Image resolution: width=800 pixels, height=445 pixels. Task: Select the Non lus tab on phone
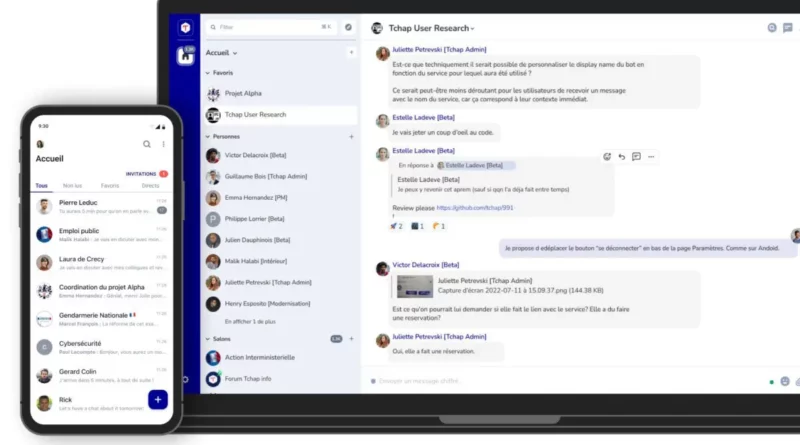point(72,186)
